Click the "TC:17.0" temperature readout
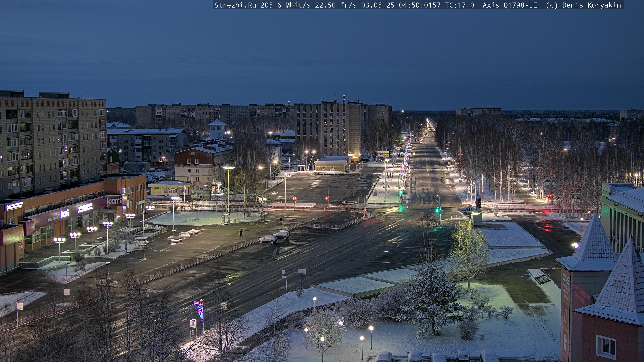 coord(460,5)
